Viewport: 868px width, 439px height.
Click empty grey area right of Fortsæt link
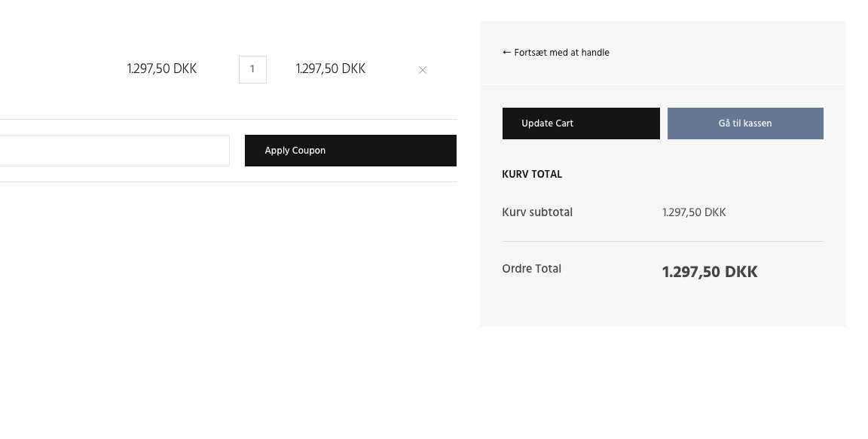[x=723, y=53]
